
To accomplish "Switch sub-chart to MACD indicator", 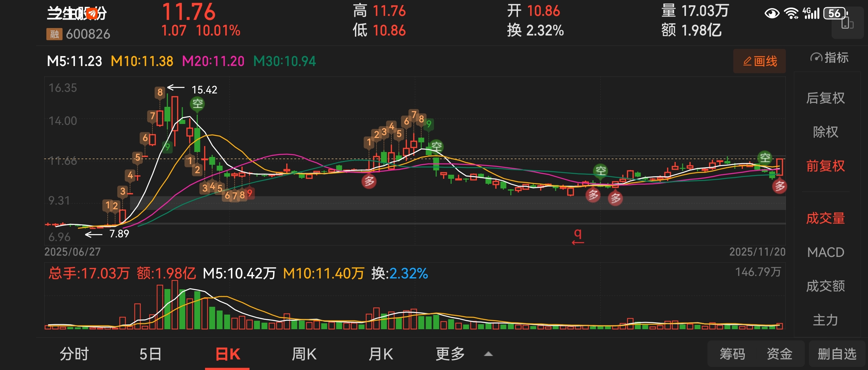I will click(x=825, y=252).
